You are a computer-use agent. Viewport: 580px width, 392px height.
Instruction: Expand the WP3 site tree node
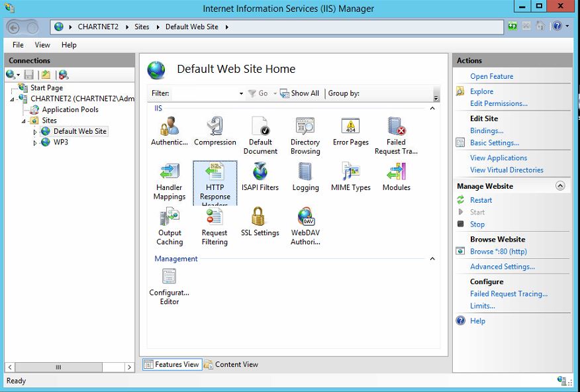tap(35, 143)
